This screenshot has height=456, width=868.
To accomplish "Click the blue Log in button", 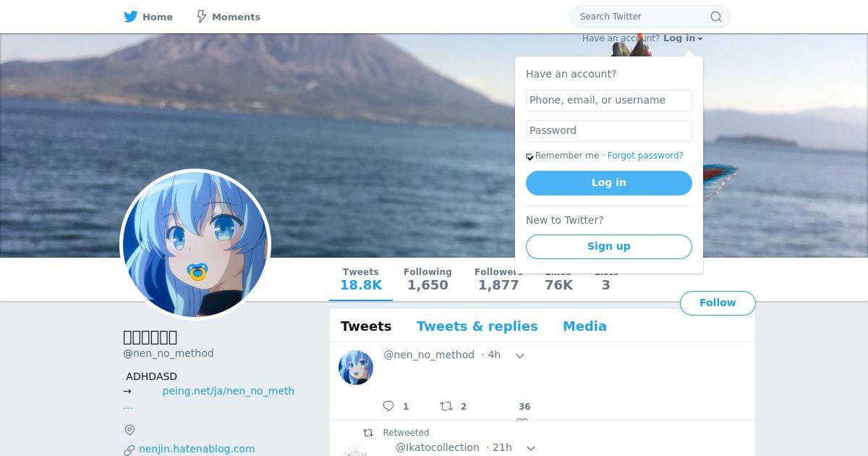I will 609,183.
